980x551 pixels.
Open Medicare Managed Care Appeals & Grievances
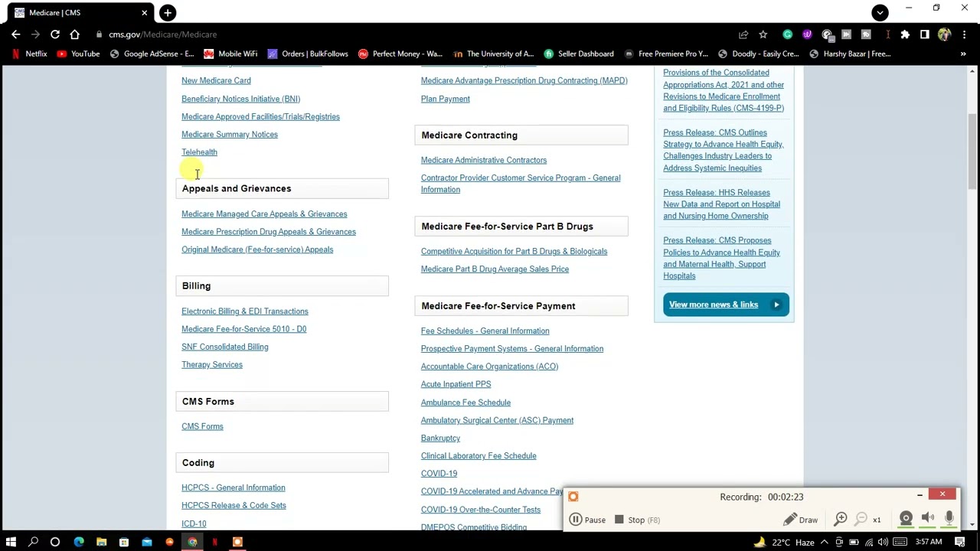point(264,214)
